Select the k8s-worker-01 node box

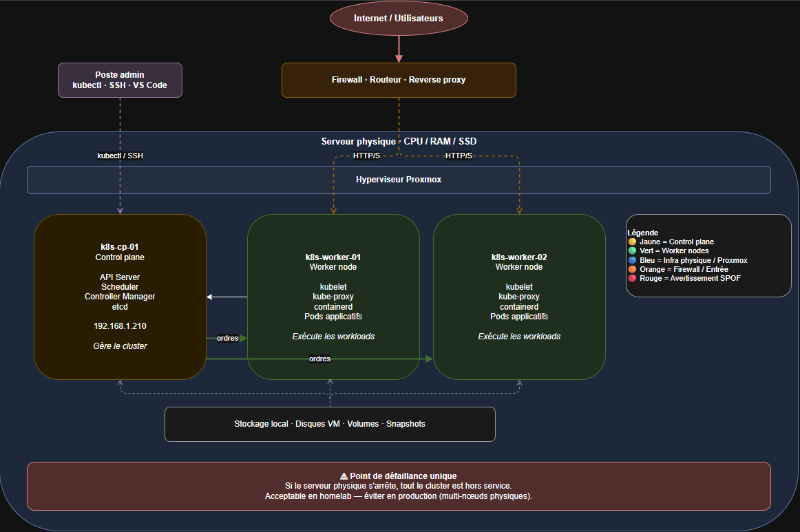(x=333, y=297)
